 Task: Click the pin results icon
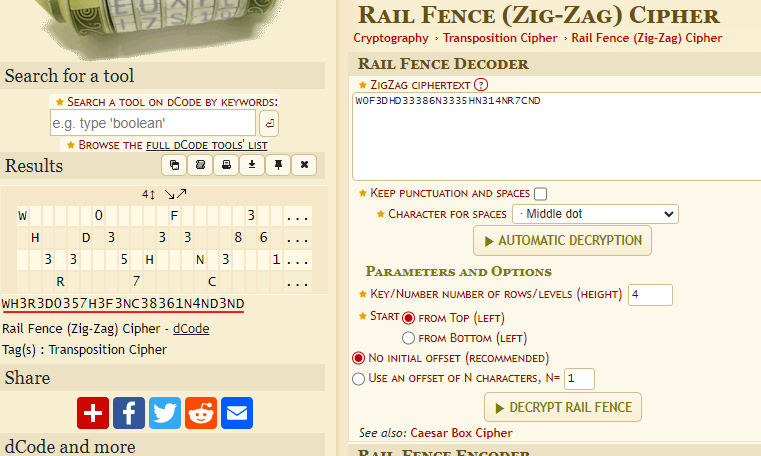[278, 165]
